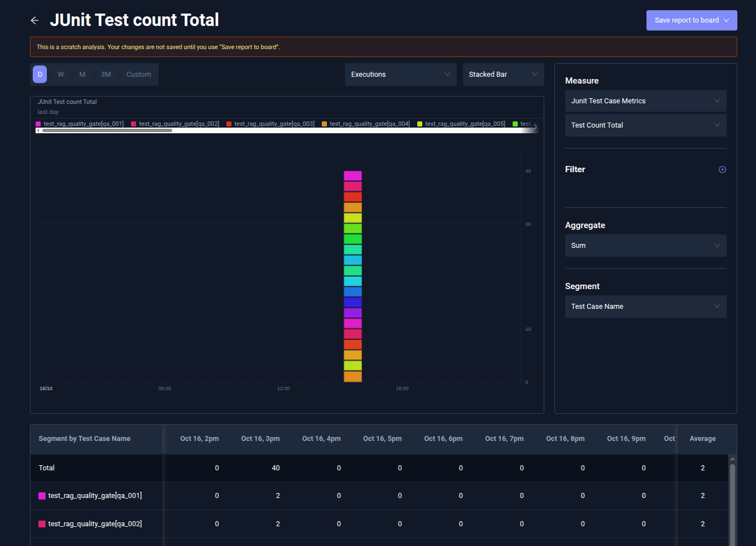Click the Oct 16, 6pm column header
The width and height of the screenshot is (756, 546).
click(x=443, y=439)
